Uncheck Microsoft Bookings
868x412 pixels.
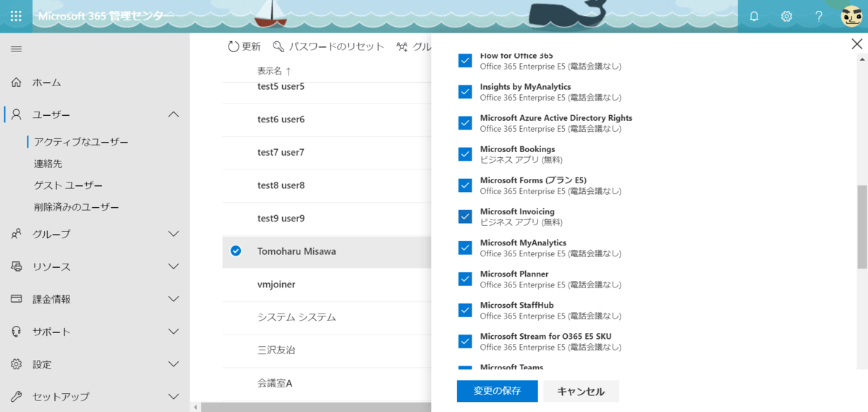coord(465,154)
